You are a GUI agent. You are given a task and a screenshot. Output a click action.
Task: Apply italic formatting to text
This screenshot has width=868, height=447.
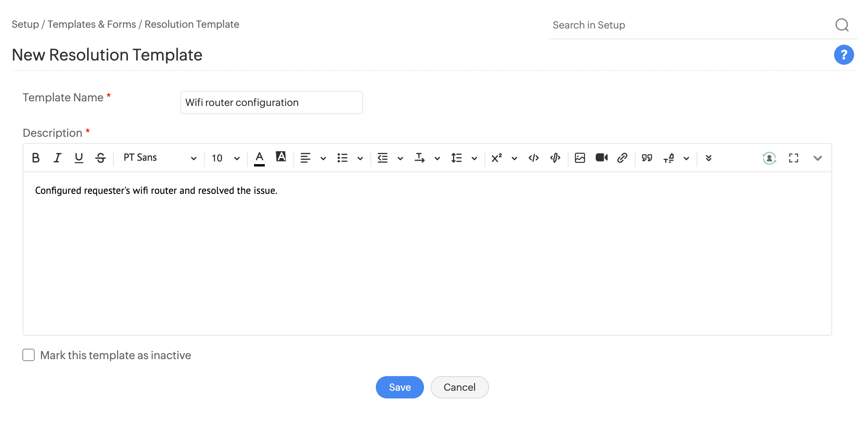click(x=57, y=158)
